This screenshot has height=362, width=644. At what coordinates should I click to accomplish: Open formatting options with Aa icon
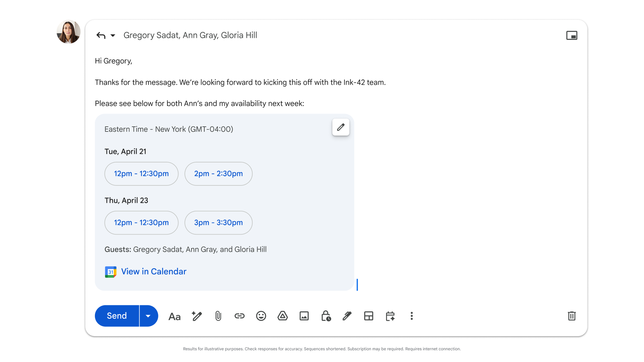click(x=174, y=316)
